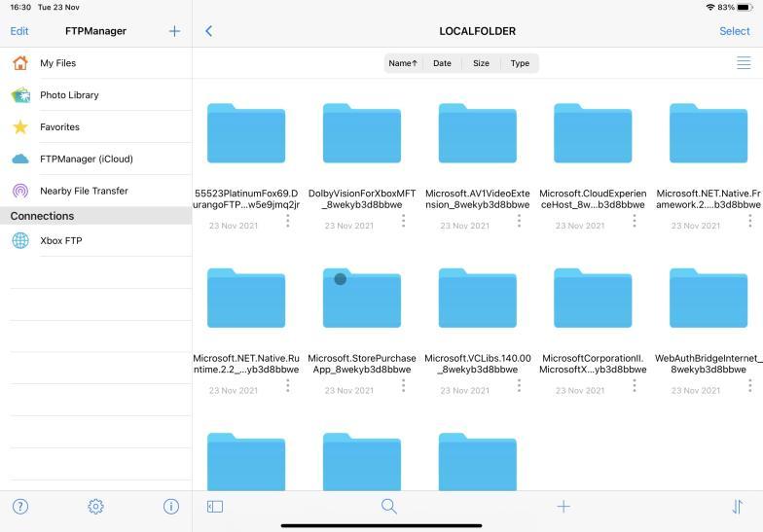The height and width of the screenshot is (532, 763).
Task: Add a new connection with sidebar plus
Action: point(174,31)
